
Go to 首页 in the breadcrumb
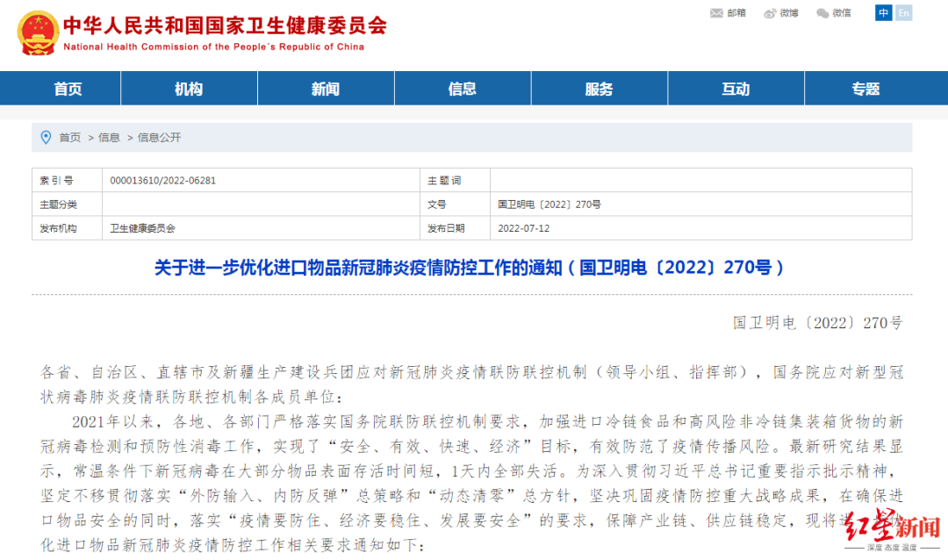(x=69, y=137)
